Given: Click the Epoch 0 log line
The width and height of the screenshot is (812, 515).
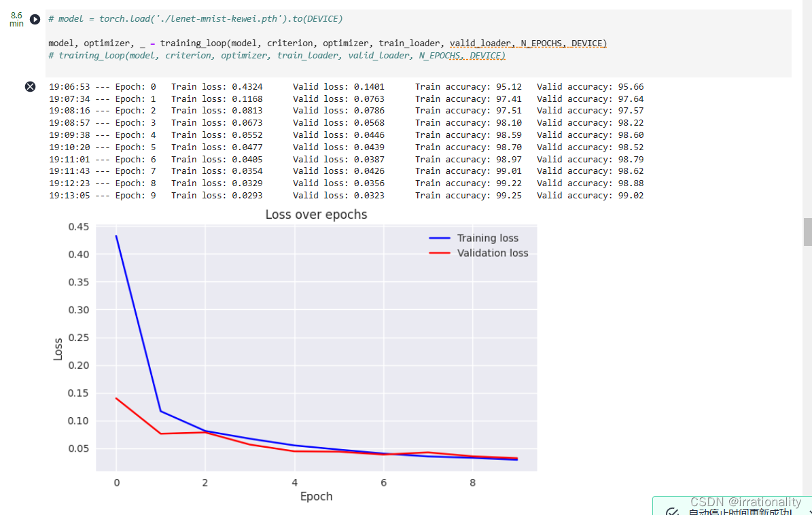Looking at the screenshot, I should 346,86.
